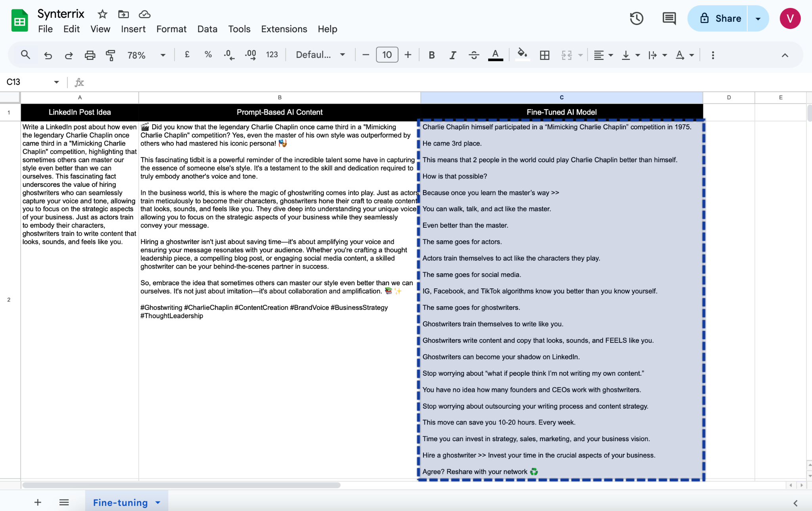Increase decimal places
Image resolution: width=812 pixels, height=511 pixels.
pyautogui.click(x=251, y=55)
